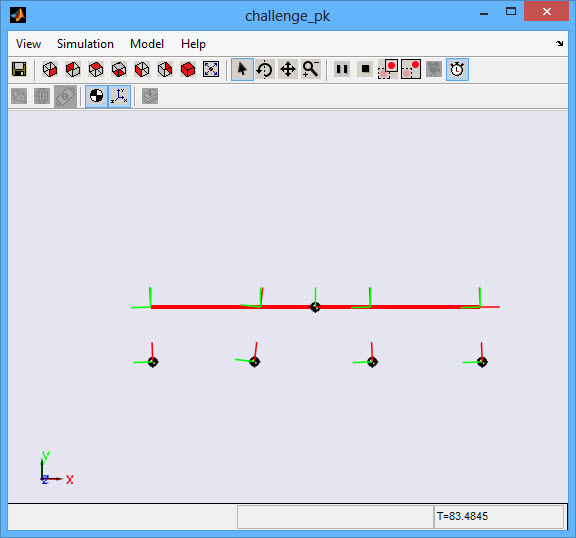The height and width of the screenshot is (538, 576).
Task: Open the View menu
Action: point(28,44)
